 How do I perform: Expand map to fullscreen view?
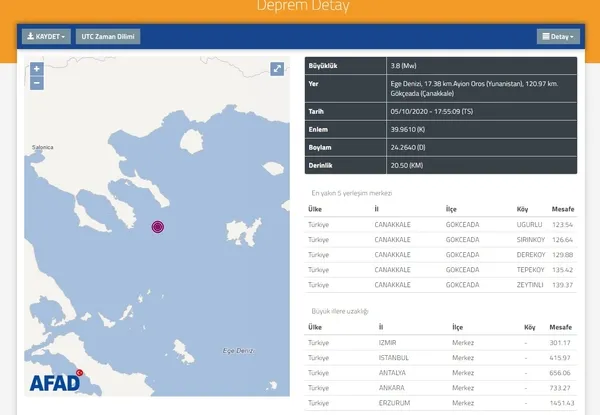(x=277, y=69)
